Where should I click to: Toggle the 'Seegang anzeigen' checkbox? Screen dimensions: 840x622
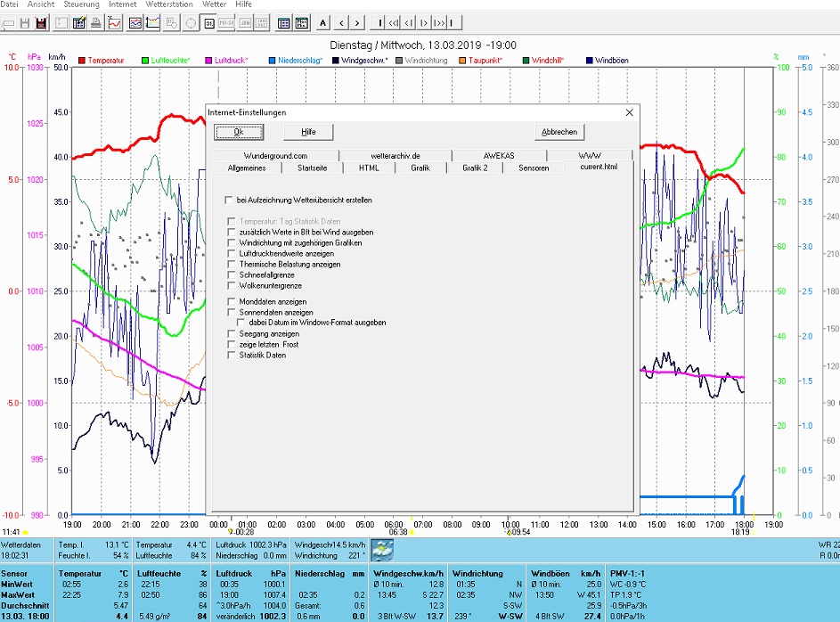pyautogui.click(x=232, y=334)
